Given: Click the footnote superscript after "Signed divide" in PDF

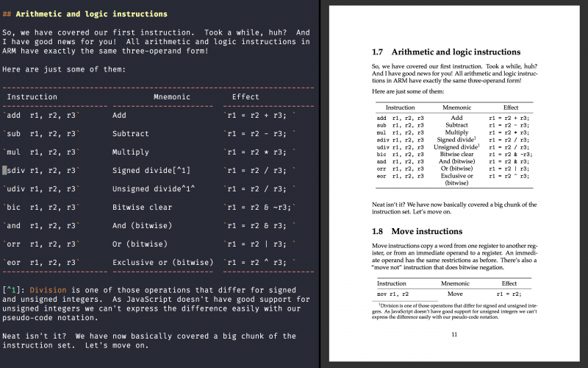Looking at the screenshot, I should tap(475, 138).
